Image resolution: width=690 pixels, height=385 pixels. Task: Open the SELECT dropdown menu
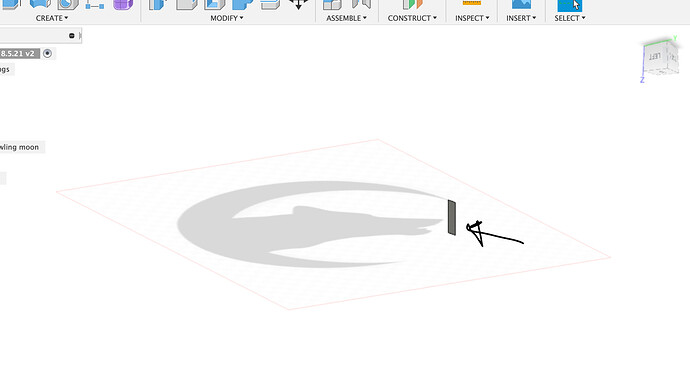click(570, 18)
